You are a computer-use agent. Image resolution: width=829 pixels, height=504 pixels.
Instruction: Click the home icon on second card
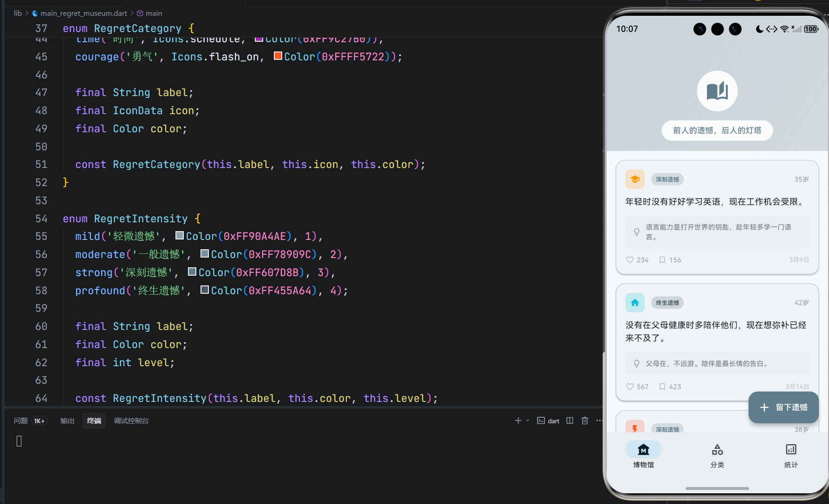(635, 303)
